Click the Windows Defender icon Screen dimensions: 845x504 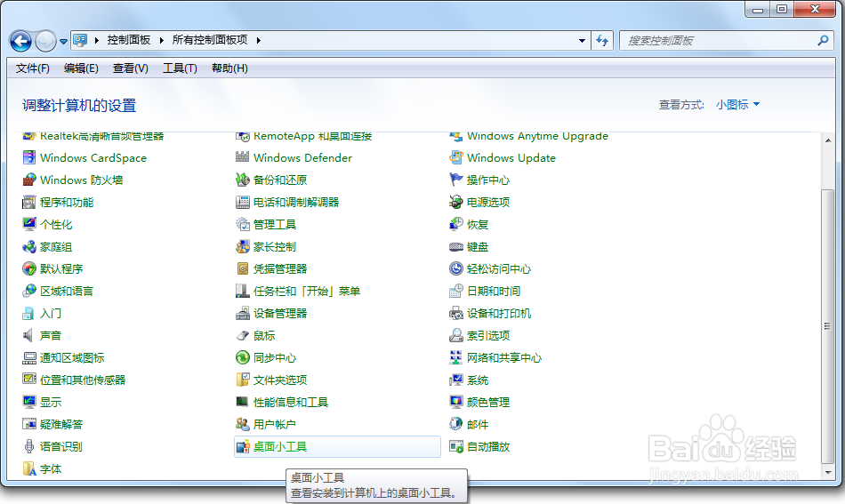[x=243, y=157]
